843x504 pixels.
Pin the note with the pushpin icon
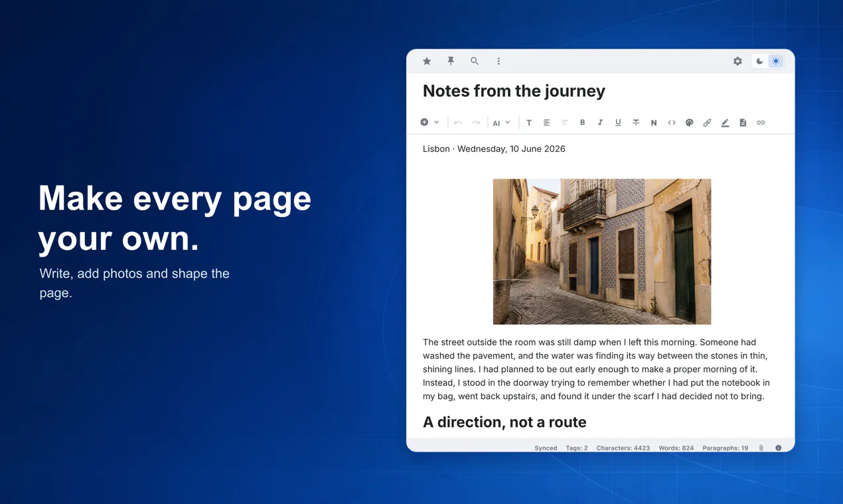[451, 61]
